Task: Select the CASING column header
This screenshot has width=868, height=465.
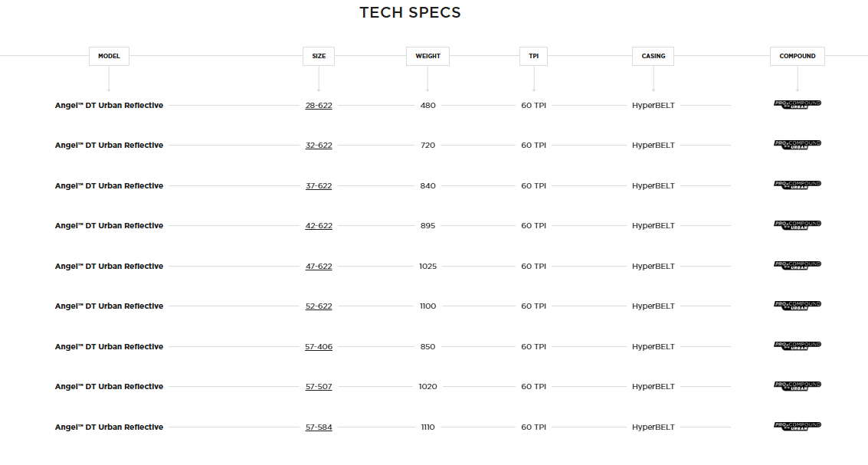Action: [x=653, y=56]
